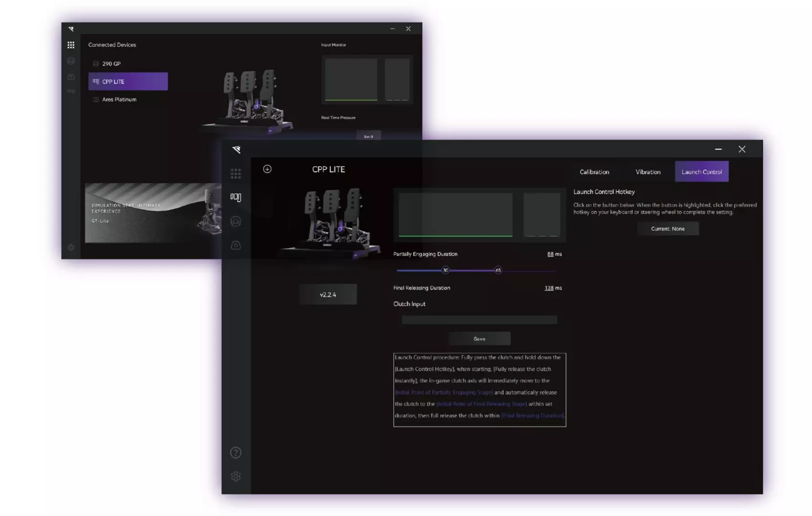The width and height of the screenshot is (812, 516).
Task: Click the Current: None hotkey button
Action: (667, 229)
